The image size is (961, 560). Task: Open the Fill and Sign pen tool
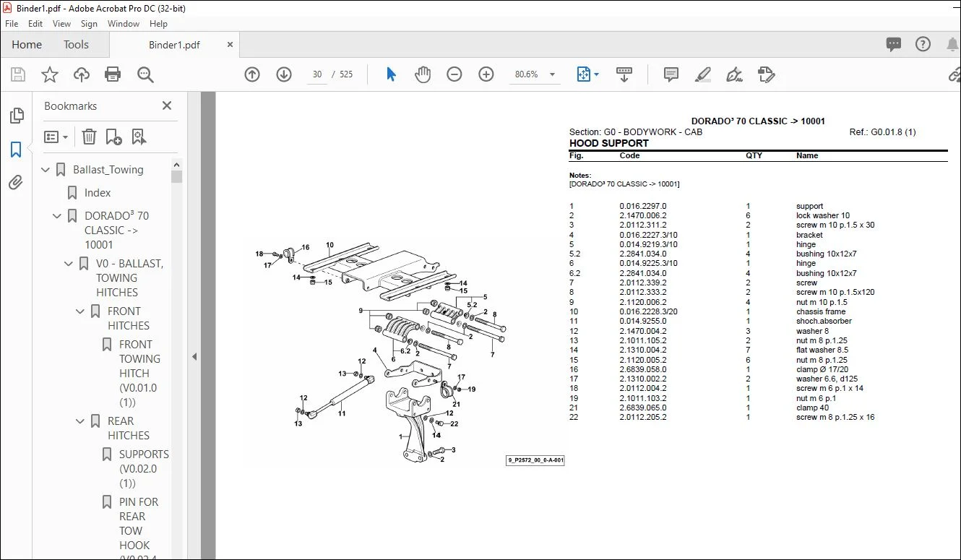[x=734, y=74]
